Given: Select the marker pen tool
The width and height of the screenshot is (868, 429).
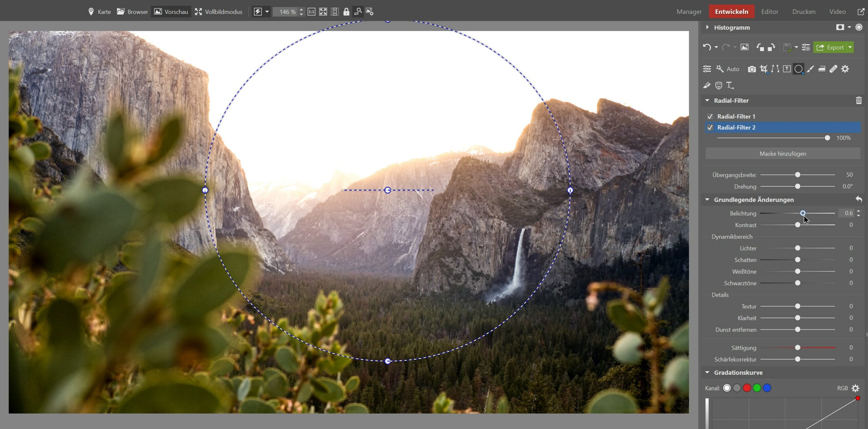Looking at the screenshot, I should coord(707,85).
